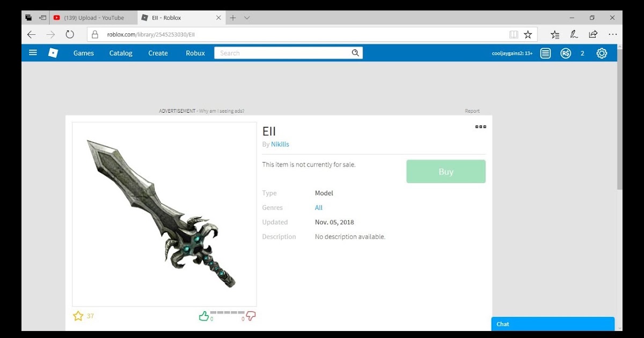This screenshot has height=338, width=644.
Task: Like the item with thumbs up
Action: point(204,316)
